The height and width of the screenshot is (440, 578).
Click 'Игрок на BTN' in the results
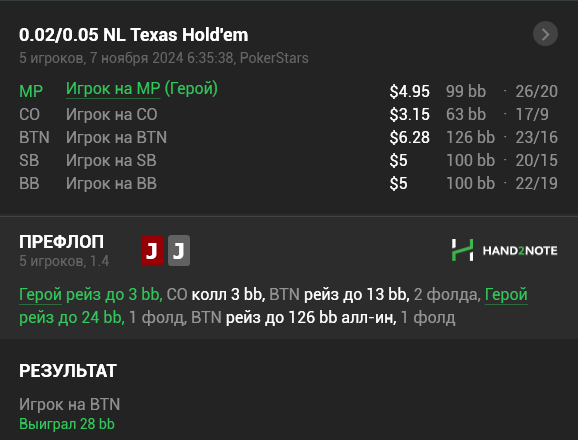point(70,404)
